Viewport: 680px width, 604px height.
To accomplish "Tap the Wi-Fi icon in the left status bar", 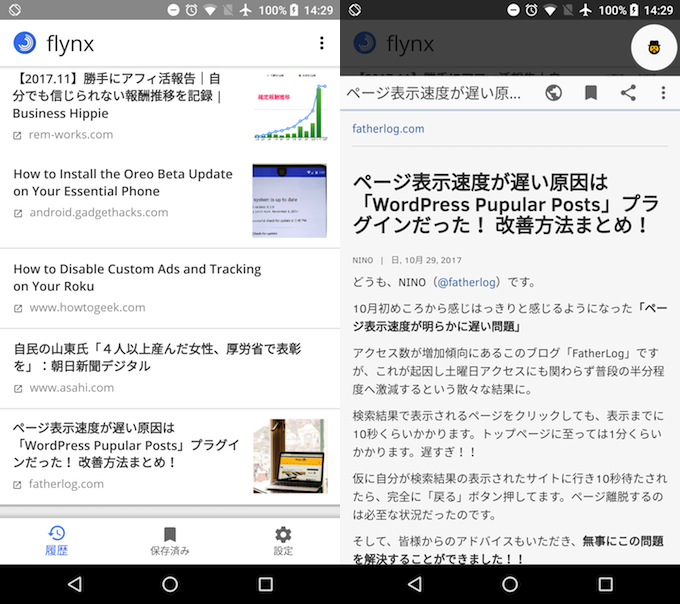I will (x=210, y=10).
